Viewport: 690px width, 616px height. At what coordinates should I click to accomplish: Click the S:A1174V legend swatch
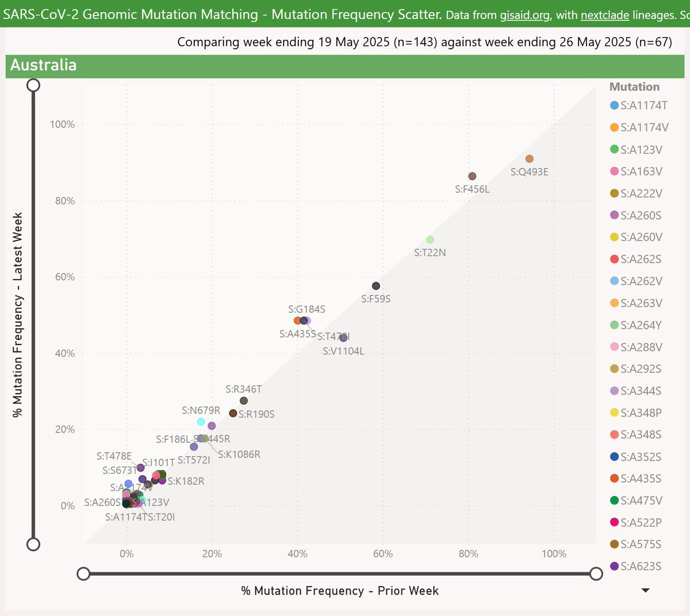614,127
